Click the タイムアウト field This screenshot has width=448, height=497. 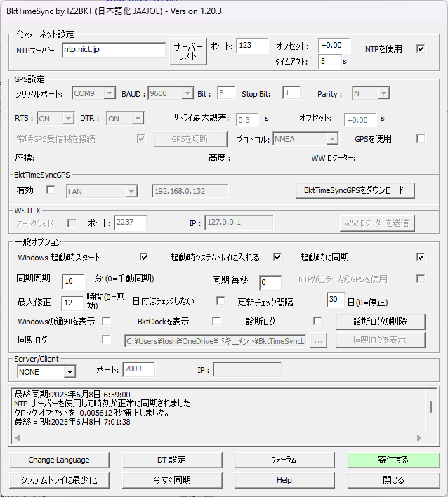coord(330,62)
